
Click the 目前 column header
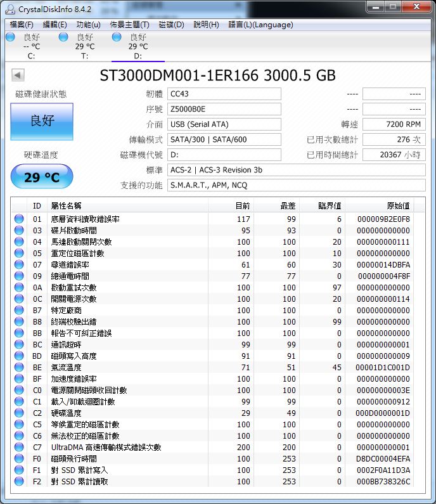tap(231, 205)
